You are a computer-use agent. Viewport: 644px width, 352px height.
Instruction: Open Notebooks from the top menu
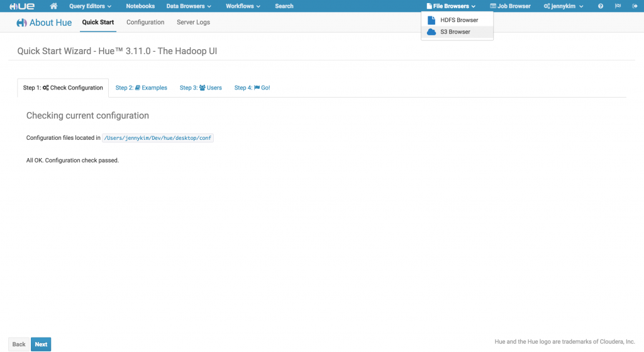(x=140, y=6)
